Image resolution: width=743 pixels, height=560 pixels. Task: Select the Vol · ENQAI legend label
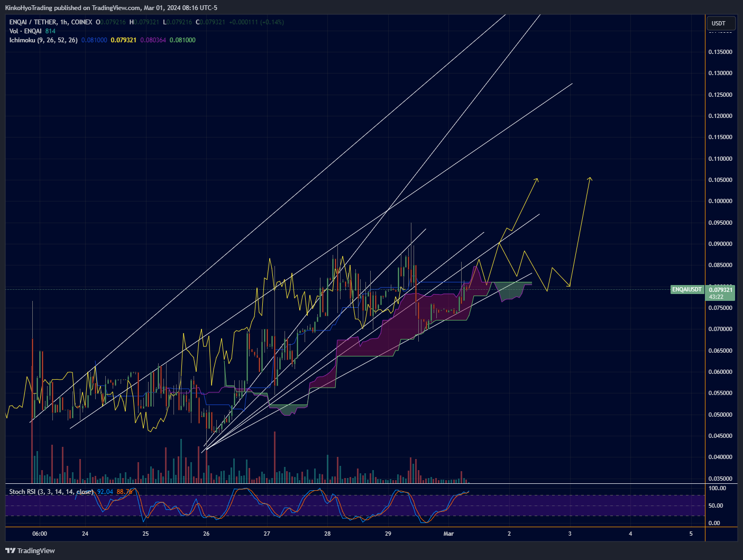click(25, 31)
